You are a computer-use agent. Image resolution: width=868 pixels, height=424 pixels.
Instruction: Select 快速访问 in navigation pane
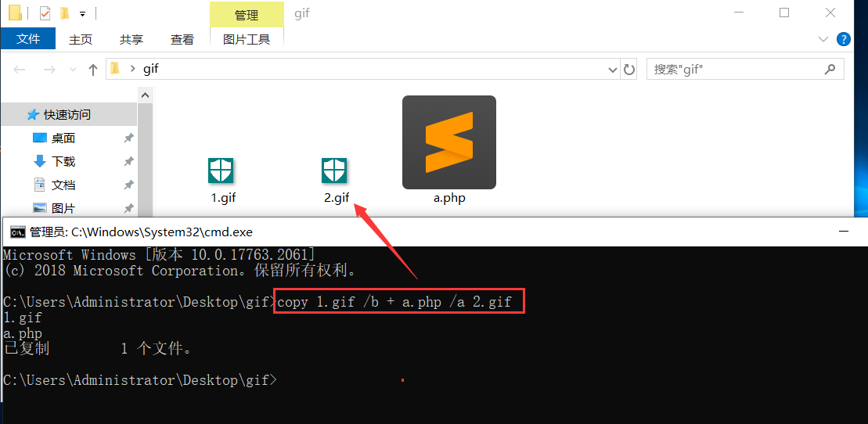point(69,114)
